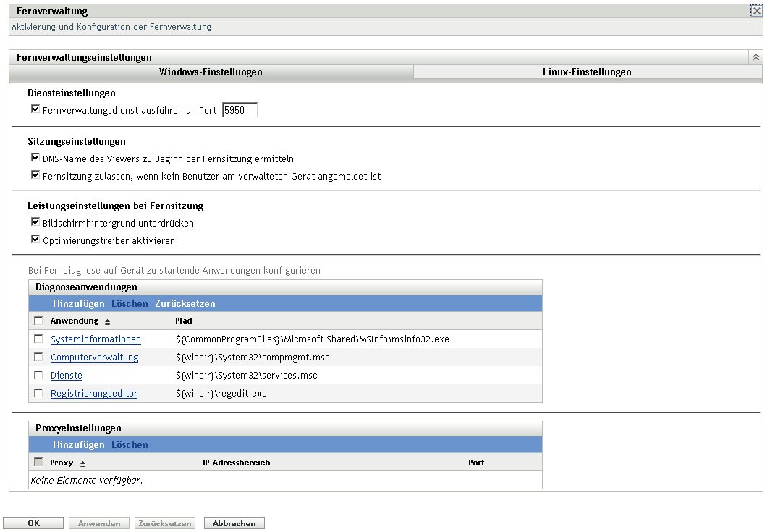The width and height of the screenshot is (770, 532).
Task: Click Hinzufügen in Diagnoseanwendungen
Action: click(x=79, y=303)
